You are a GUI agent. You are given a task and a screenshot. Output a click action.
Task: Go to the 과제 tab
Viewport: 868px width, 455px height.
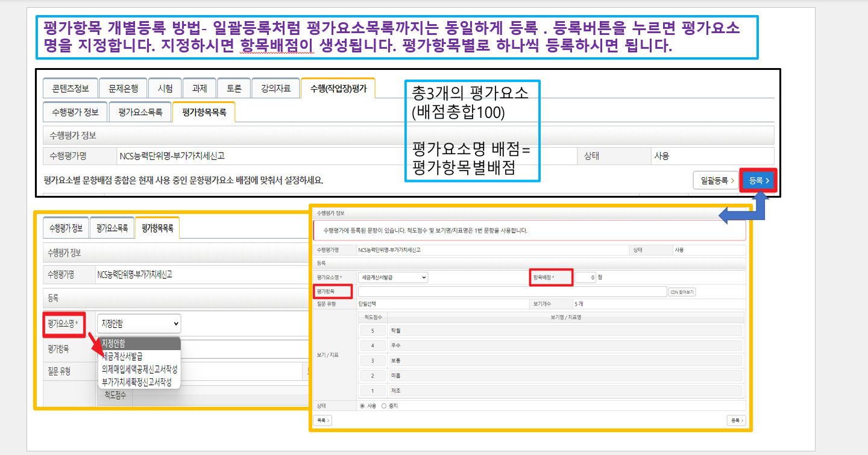199,89
